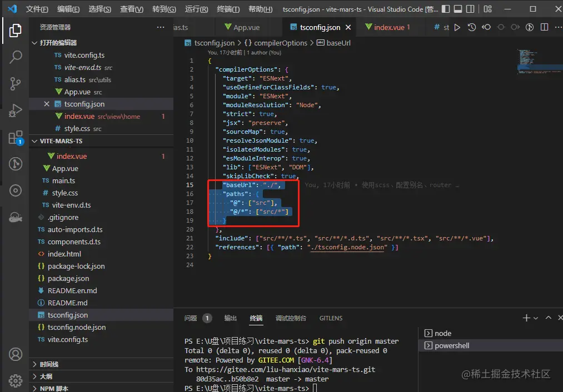Close tsconfig.json in open editors list
The width and height of the screenshot is (563, 392).
[x=47, y=104]
